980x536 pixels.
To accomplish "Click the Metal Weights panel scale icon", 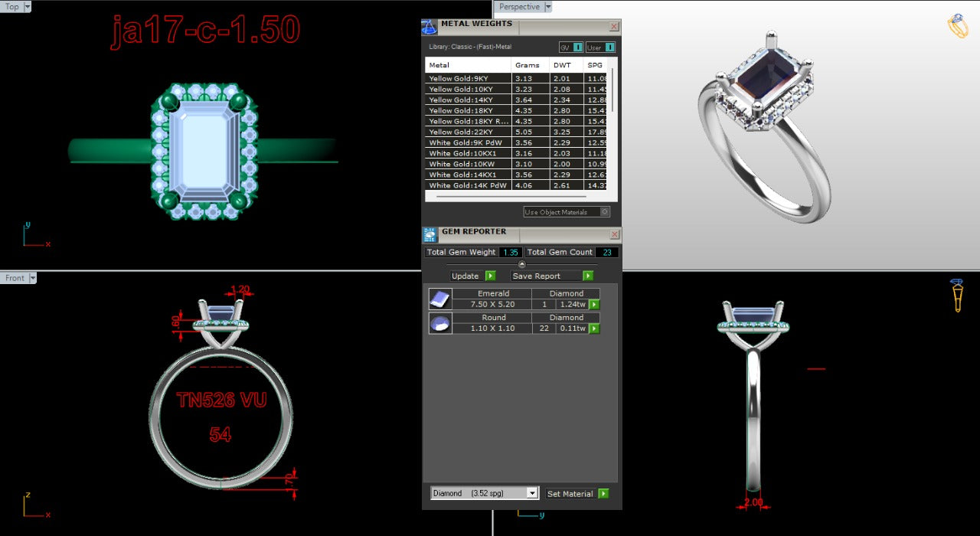I will coord(430,27).
